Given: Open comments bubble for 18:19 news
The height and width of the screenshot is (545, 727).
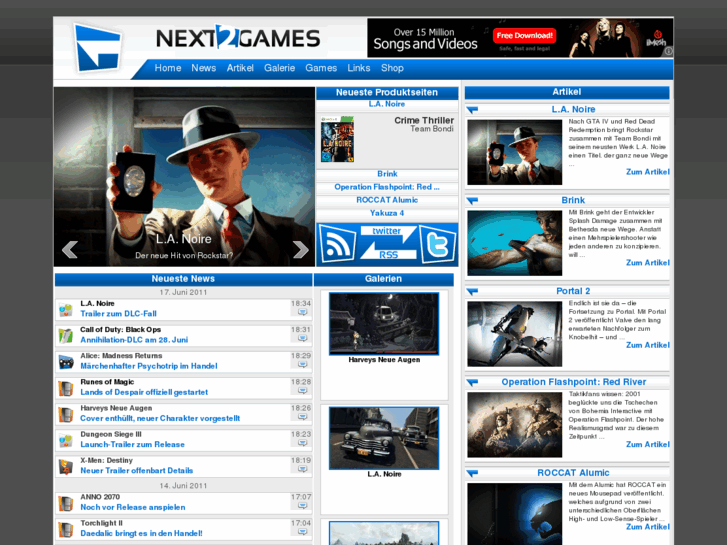Looking at the screenshot, I should click(302, 469).
